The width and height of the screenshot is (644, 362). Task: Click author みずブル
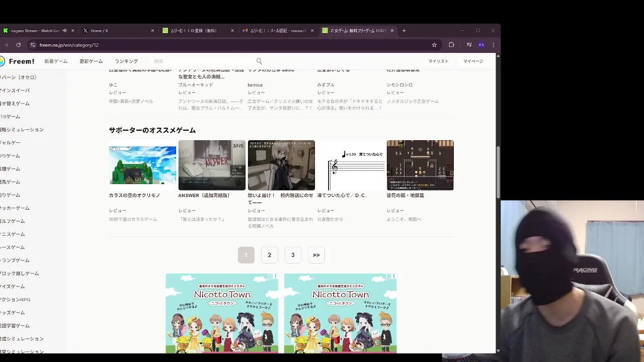point(326,85)
